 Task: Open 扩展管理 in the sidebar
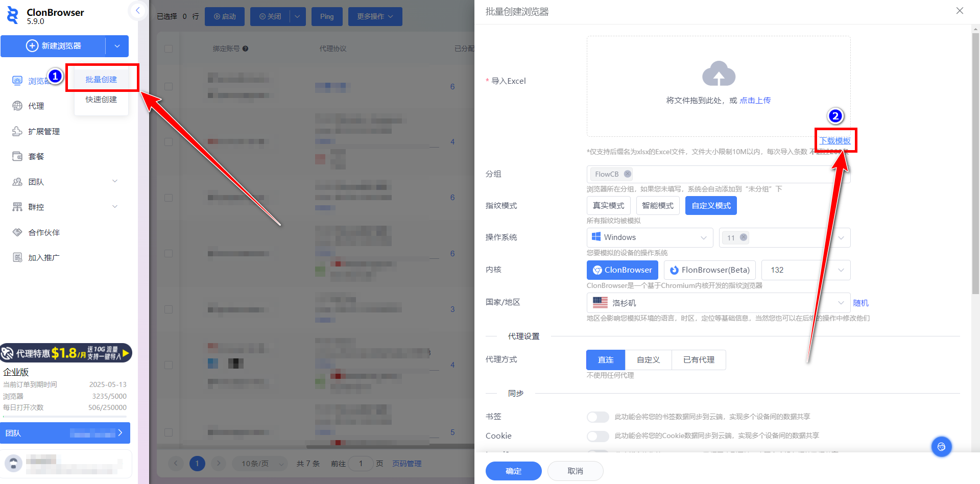click(36, 131)
